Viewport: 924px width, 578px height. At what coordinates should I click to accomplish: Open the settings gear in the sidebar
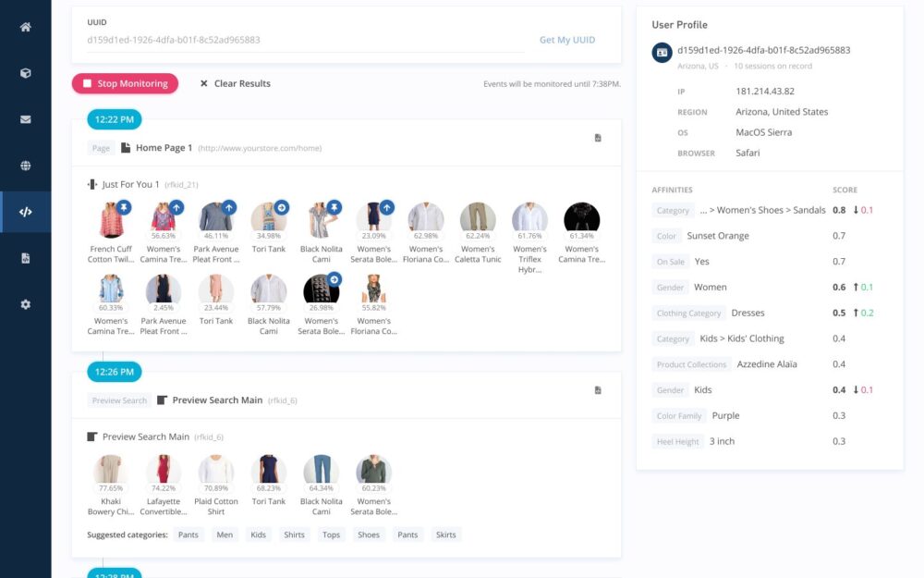pos(25,304)
